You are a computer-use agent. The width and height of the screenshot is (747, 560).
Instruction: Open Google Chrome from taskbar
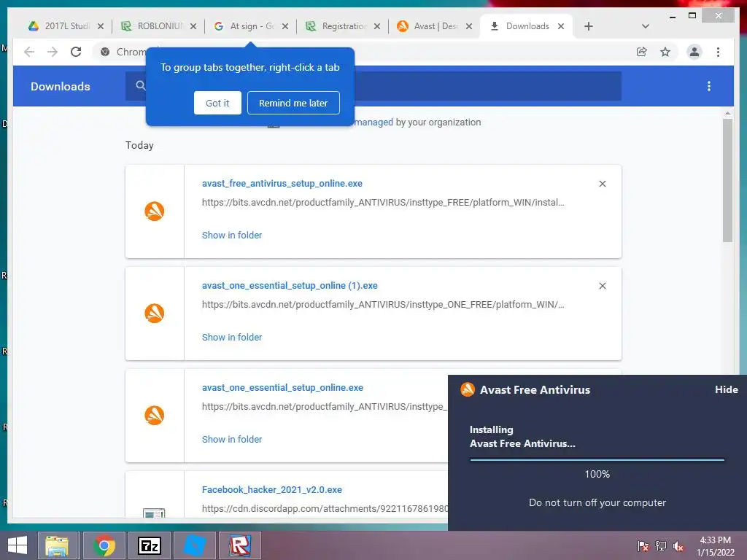104,545
